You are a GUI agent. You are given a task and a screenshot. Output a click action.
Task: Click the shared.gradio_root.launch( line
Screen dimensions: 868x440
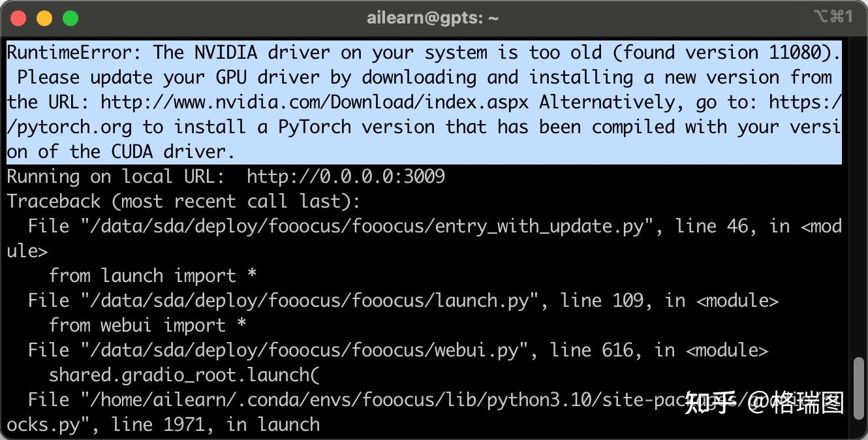(184, 375)
